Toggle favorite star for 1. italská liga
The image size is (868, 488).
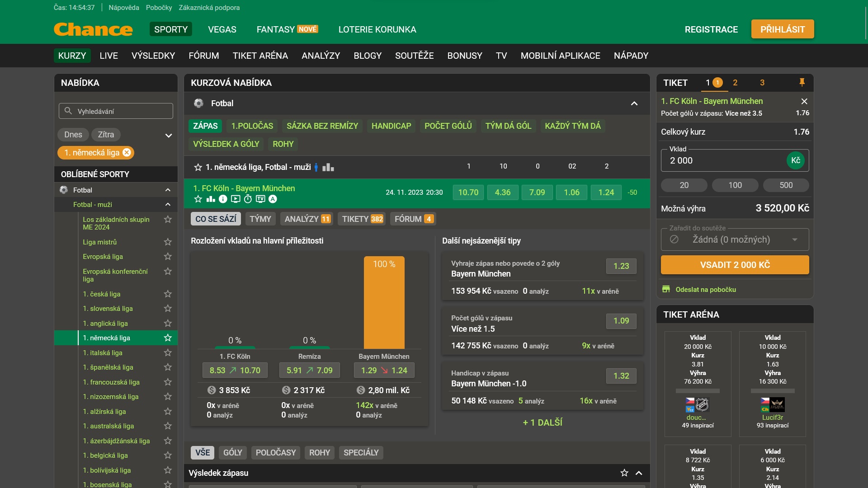168,352
